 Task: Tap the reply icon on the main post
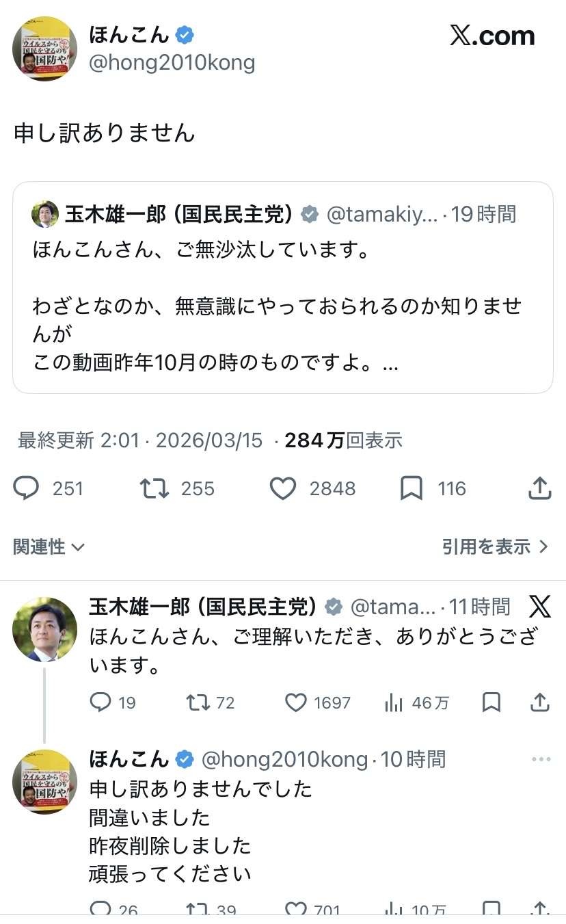coord(26,488)
